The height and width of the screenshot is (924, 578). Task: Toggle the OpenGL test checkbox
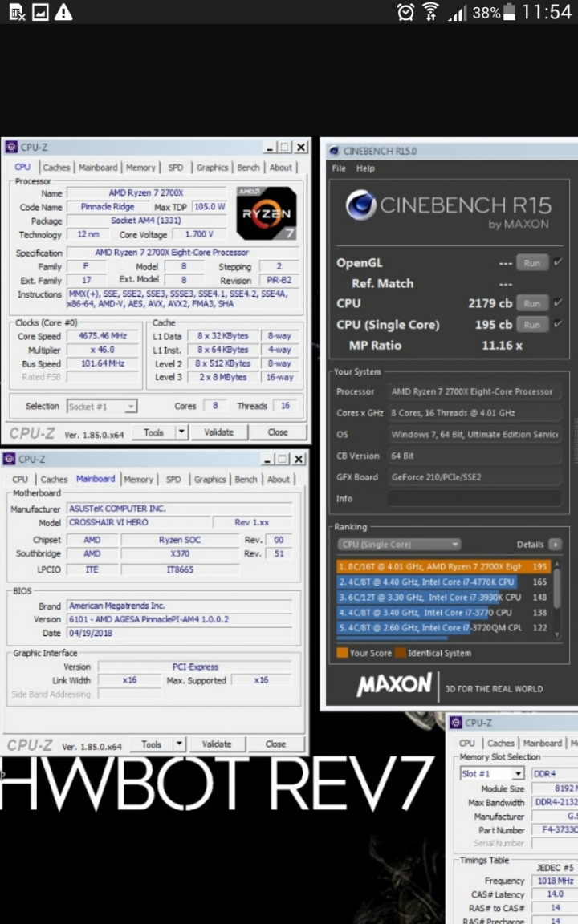coord(558,262)
